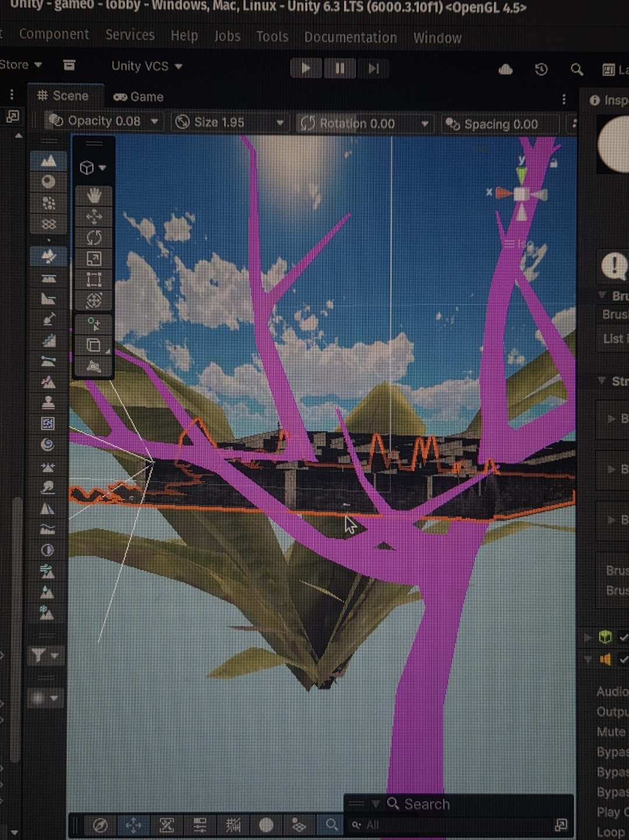Select the highlighted raise/lower terrain brush tool
Image resolution: width=629 pixels, height=840 pixels.
coord(48,256)
